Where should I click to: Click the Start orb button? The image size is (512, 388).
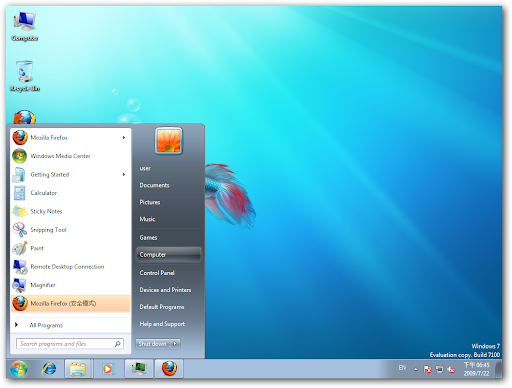click(x=19, y=369)
